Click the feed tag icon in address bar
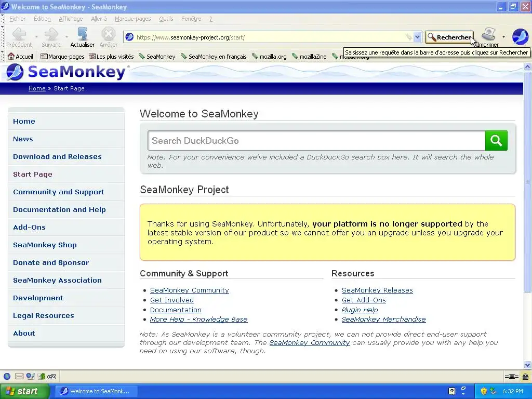532x399 pixels. pyautogui.click(x=409, y=37)
